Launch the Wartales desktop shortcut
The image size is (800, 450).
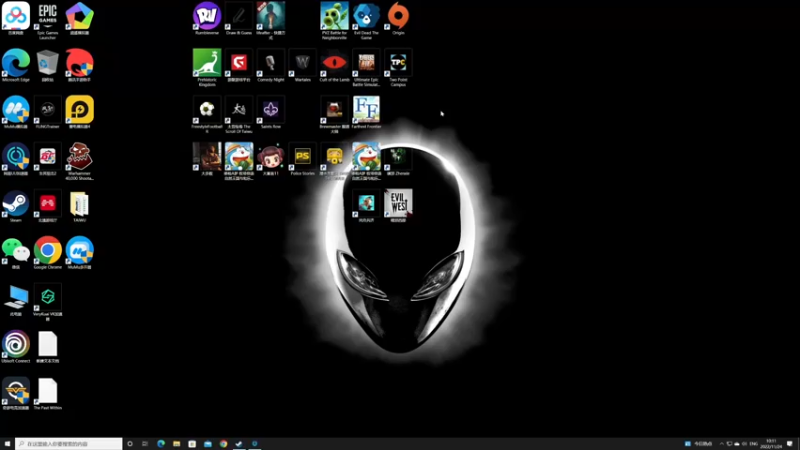(303, 66)
